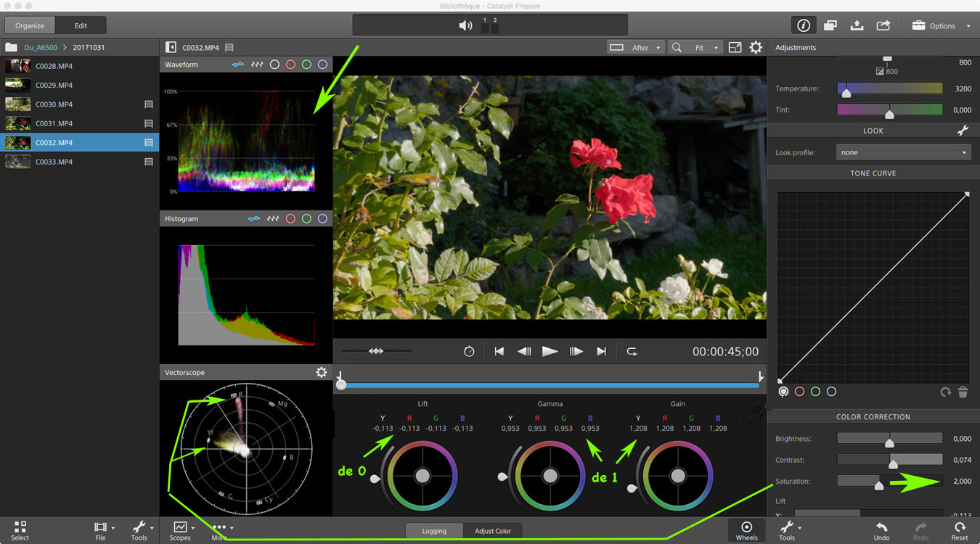Viewport: 980px width, 544px height.
Task: Open the Wheels panel button
Action: pyautogui.click(x=746, y=530)
